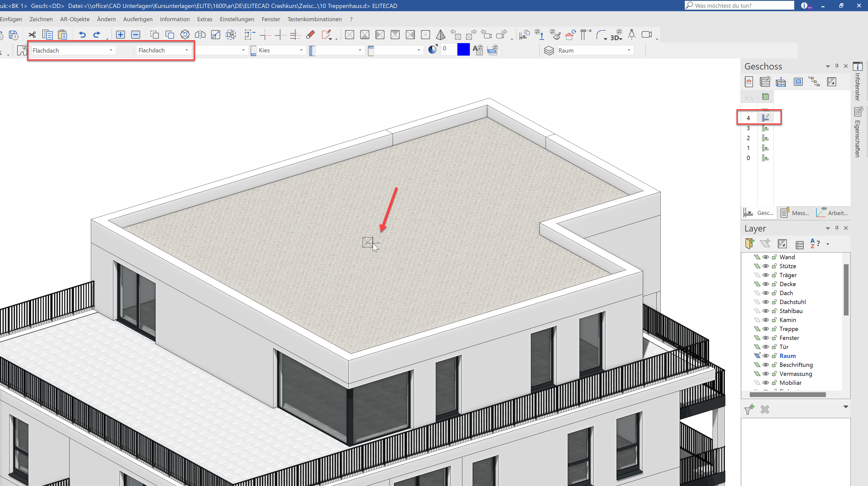Image resolution: width=868 pixels, height=486 pixels.
Task: Toggle visibility eye of Treppe layer
Action: (x=766, y=329)
